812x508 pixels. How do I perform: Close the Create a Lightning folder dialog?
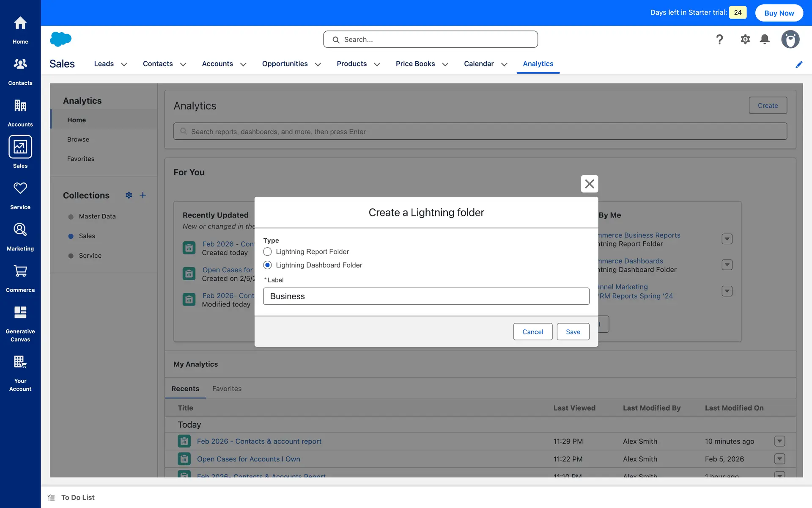589,184
